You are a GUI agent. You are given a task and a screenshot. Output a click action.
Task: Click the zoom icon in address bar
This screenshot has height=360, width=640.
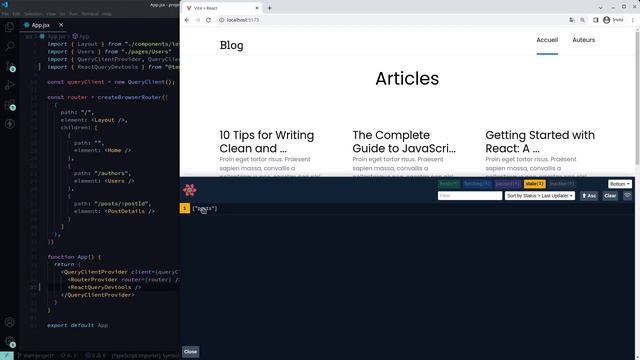coord(582,20)
